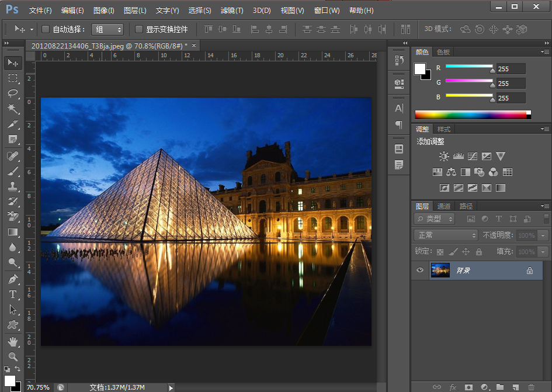
Task: Select the Zoom tool in toolbar
Action: (13, 356)
